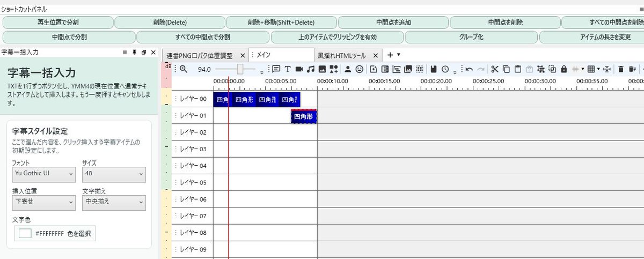Click the レイヤー 05 layer header

tap(193, 182)
